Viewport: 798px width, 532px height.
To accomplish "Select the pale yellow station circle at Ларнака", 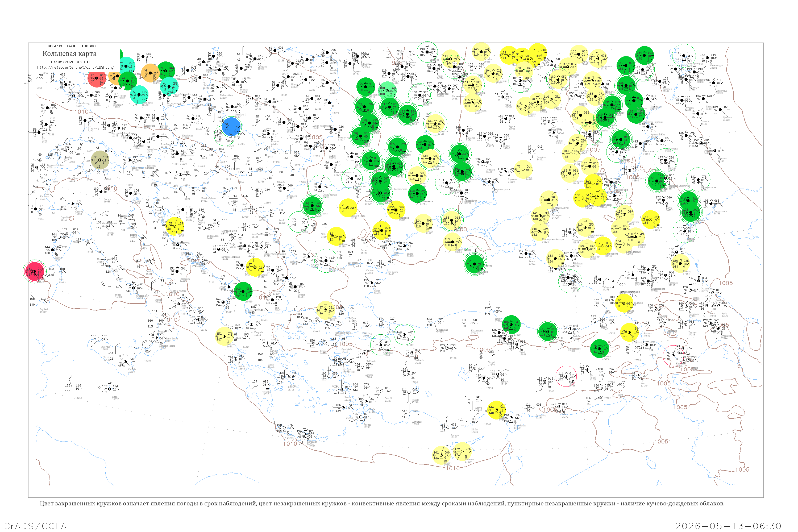I will click(x=463, y=451).
